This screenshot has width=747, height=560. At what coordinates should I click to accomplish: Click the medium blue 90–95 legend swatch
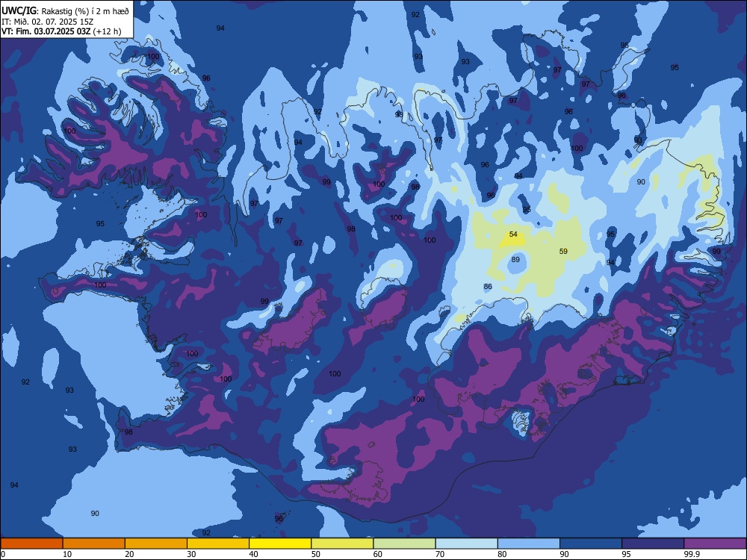click(591, 544)
